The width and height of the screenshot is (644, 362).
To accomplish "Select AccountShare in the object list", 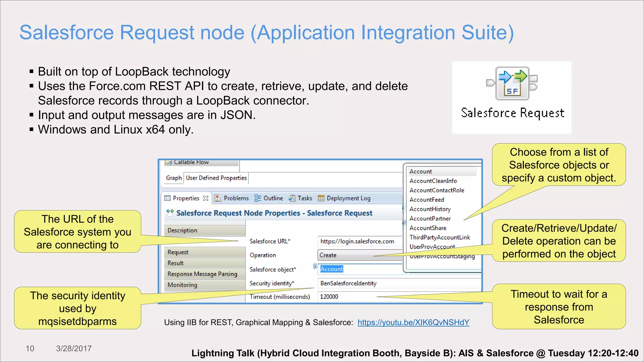I will 428,228.
